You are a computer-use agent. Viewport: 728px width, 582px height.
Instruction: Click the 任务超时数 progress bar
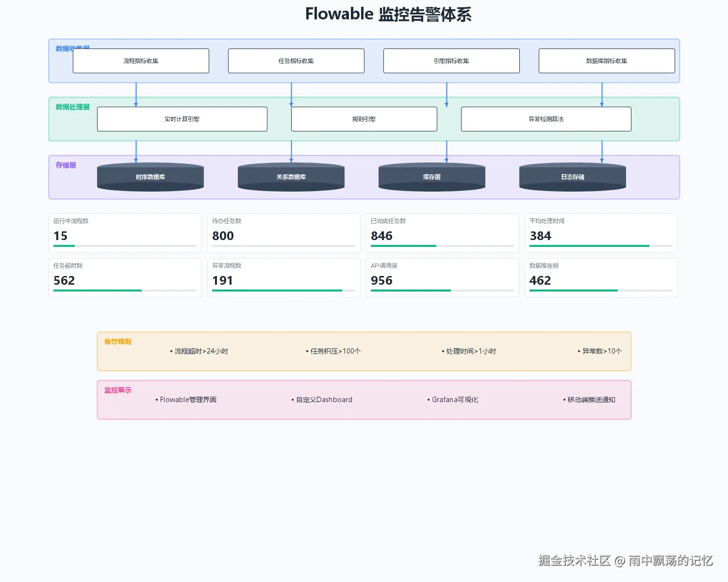coord(125,291)
